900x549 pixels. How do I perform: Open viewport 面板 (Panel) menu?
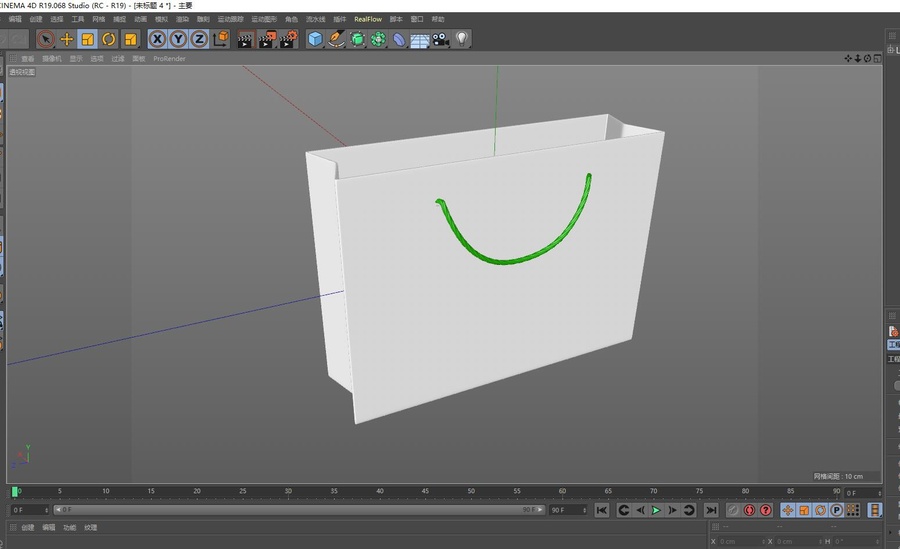138,59
